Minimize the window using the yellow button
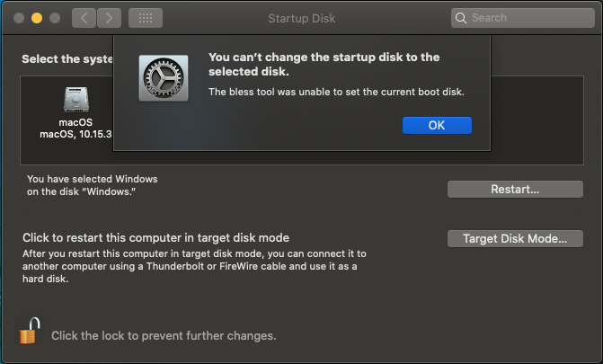Screen dimensions: 603x364 click(x=37, y=17)
